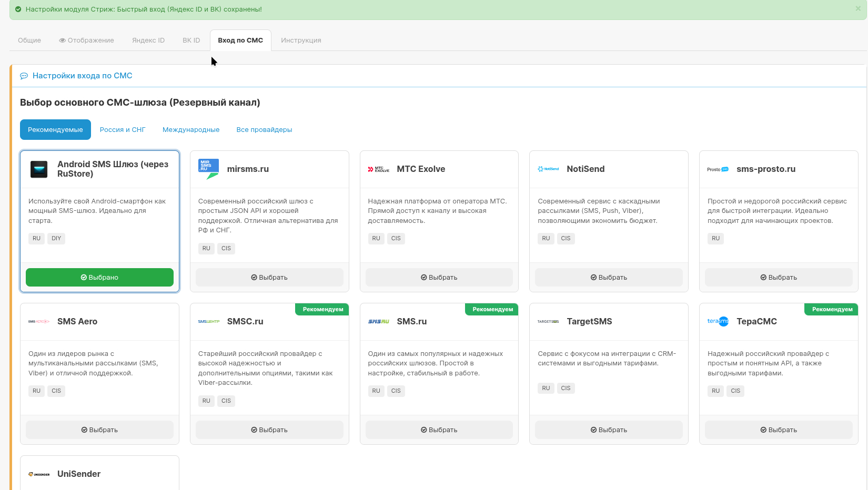Open the Отображение tab

(x=86, y=40)
